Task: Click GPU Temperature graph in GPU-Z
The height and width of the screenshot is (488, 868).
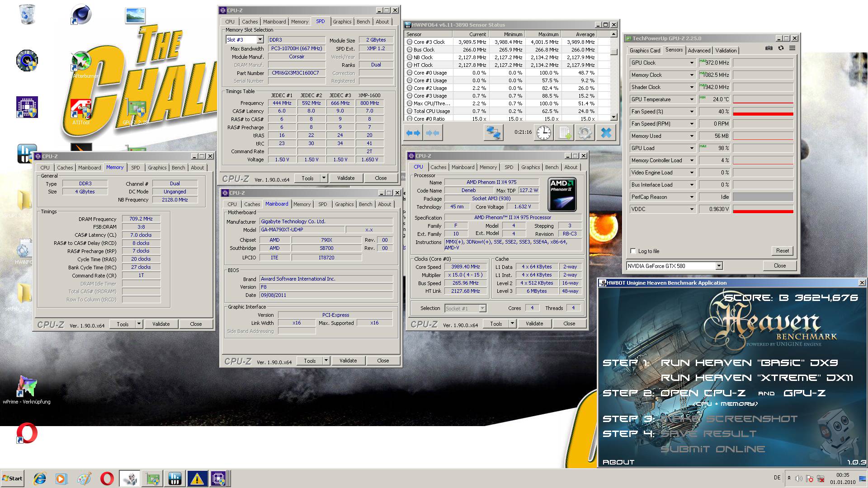Action: (x=763, y=99)
